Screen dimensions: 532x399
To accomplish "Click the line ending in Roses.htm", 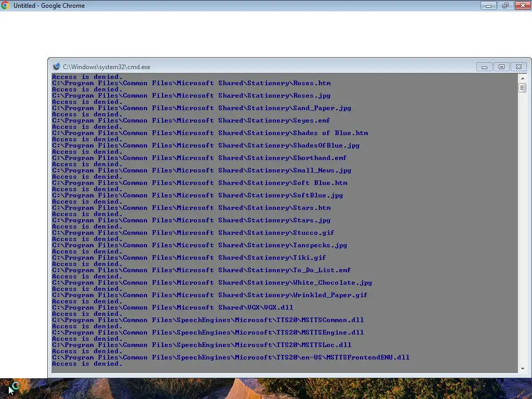I will tap(191, 83).
